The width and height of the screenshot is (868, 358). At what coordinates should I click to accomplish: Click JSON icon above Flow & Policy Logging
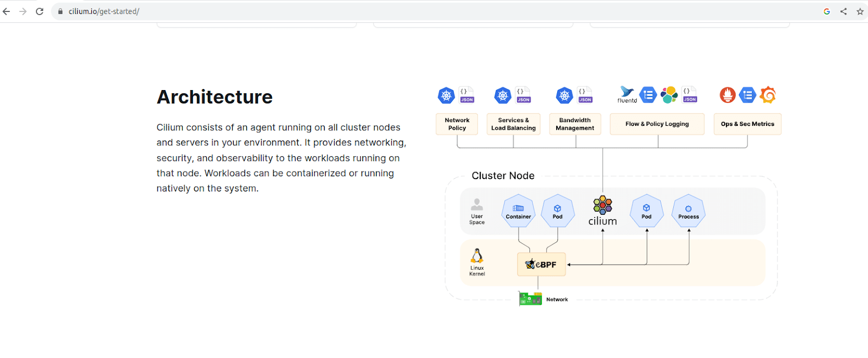(690, 95)
